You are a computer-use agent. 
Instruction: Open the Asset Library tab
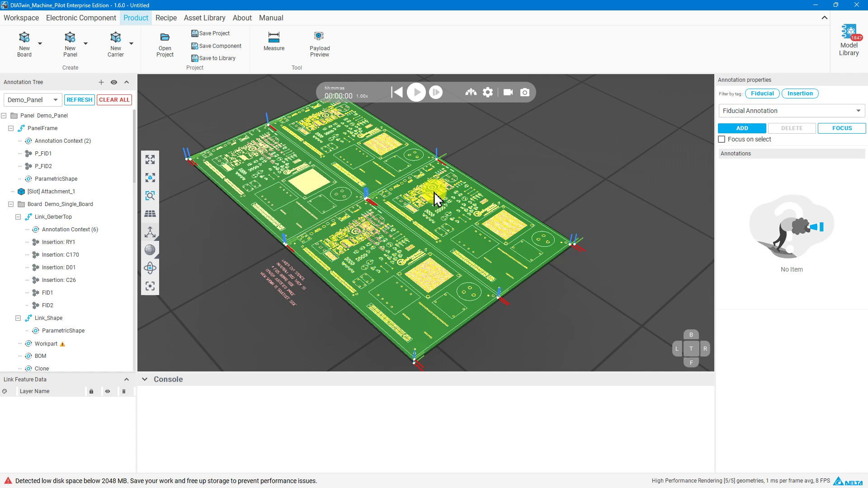(204, 18)
